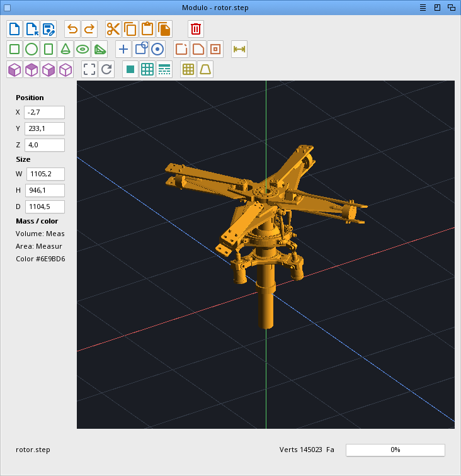Screen dimensions: 461x476
Task: Click the W size field showing 1105,2
Action: 45,174
